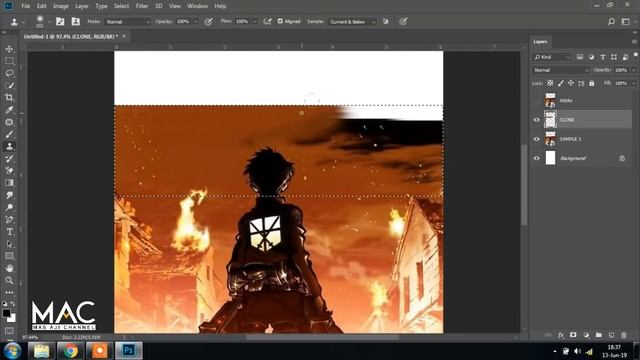Select the Untitled-1 document tab
The height and width of the screenshot is (360, 640).
71,36
